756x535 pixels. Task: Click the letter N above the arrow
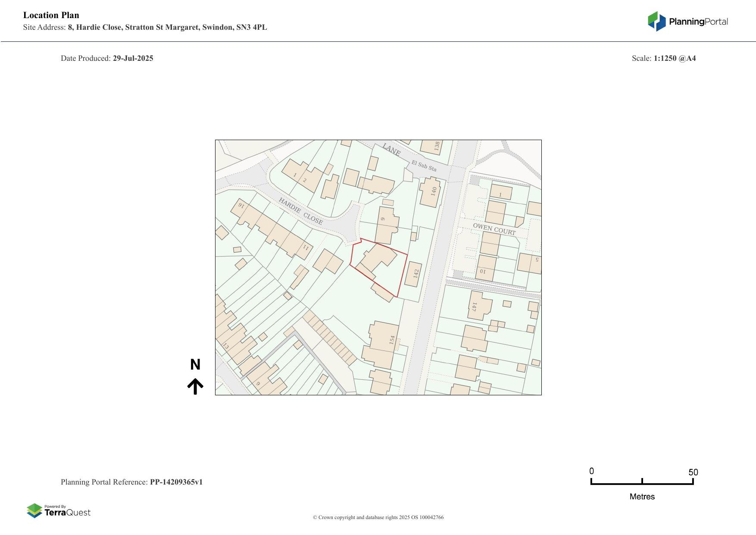pyautogui.click(x=195, y=365)
